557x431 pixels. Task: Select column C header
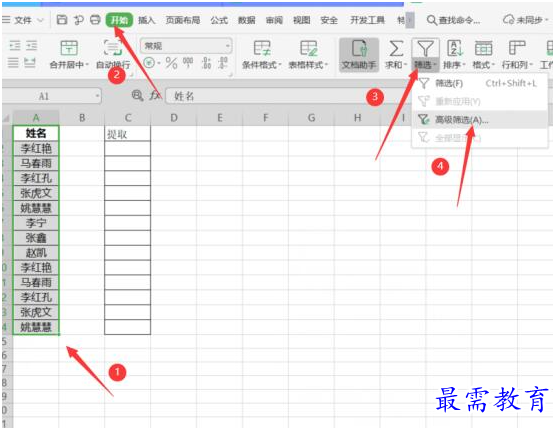[x=128, y=118]
